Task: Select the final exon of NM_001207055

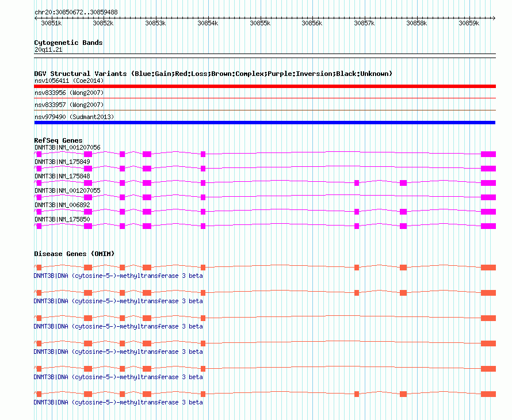Action: [x=488, y=197]
